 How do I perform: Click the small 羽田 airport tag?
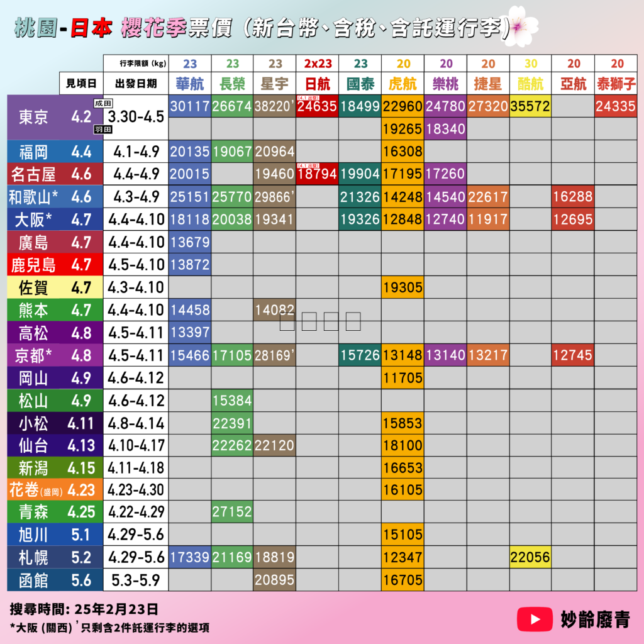pyautogui.click(x=101, y=130)
